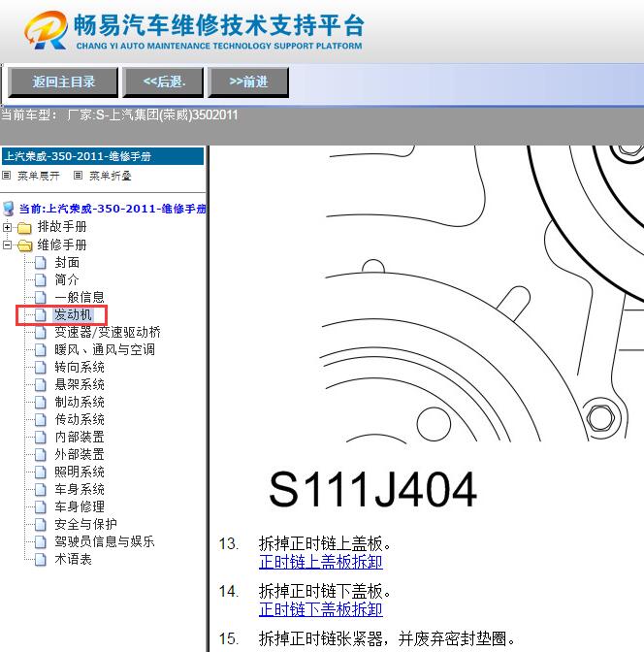This screenshot has width=644, height=652.
Task: Open 转向系统 section
Action: click(x=80, y=367)
